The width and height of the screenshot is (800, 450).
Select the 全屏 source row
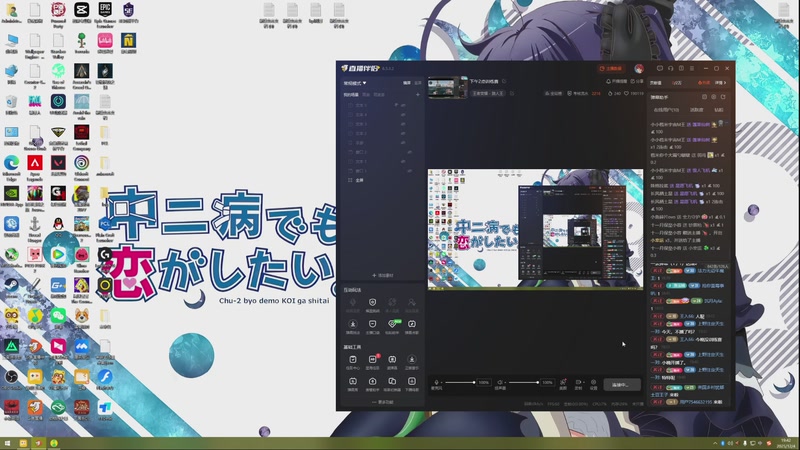(383, 180)
